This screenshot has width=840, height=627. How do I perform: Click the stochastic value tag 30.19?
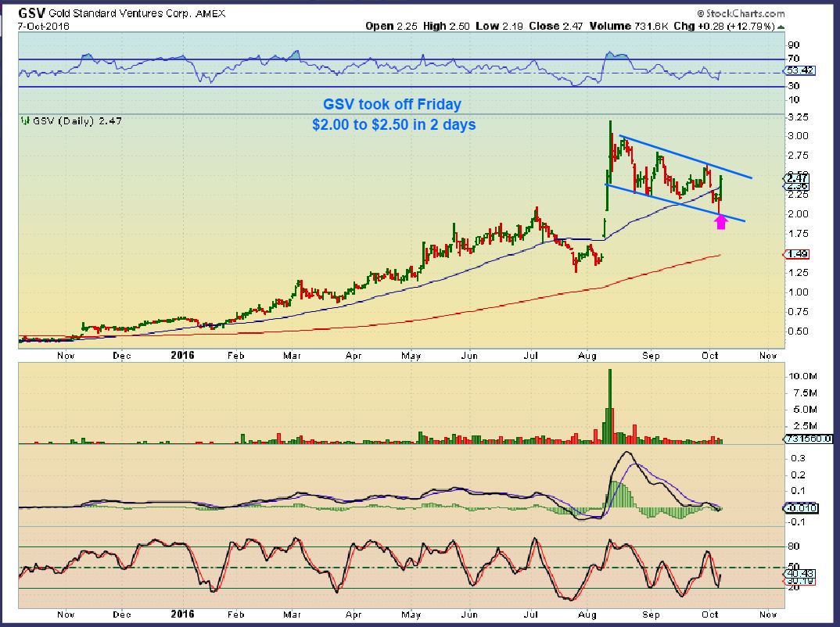coord(799,580)
